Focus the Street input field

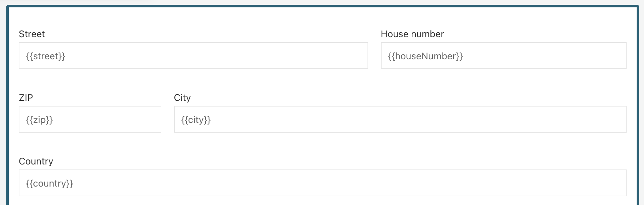(193, 56)
